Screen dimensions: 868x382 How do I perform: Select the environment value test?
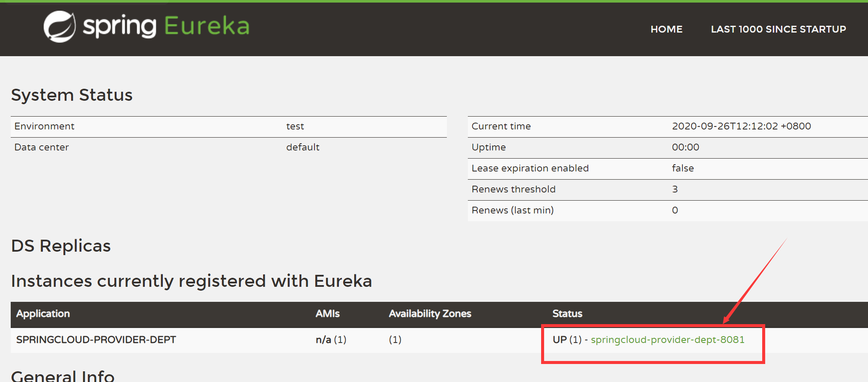tap(295, 126)
